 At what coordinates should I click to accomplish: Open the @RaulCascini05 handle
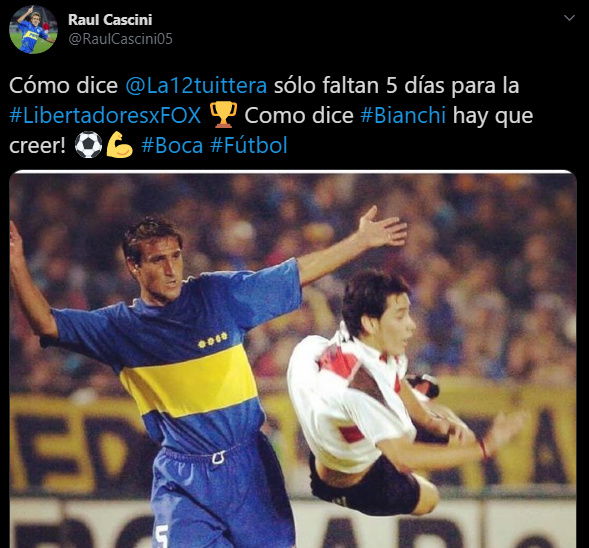point(120,39)
